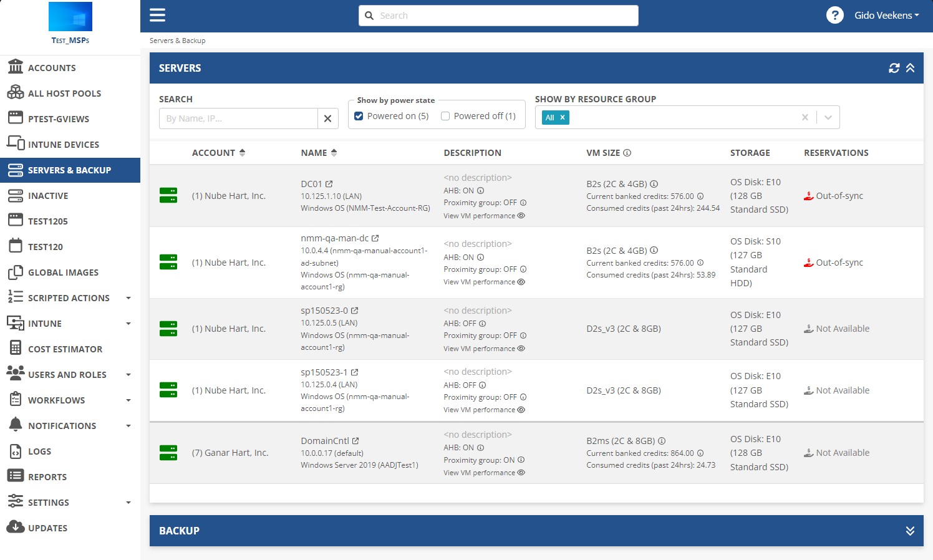Expand the Backup panel
The width and height of the screenshot is (933, 560).
[910, 531]
